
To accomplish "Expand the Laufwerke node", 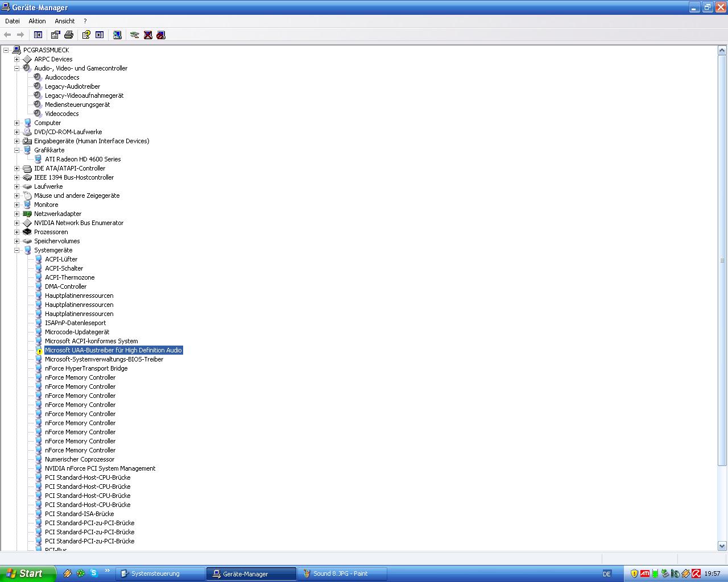I will (16, 186).
